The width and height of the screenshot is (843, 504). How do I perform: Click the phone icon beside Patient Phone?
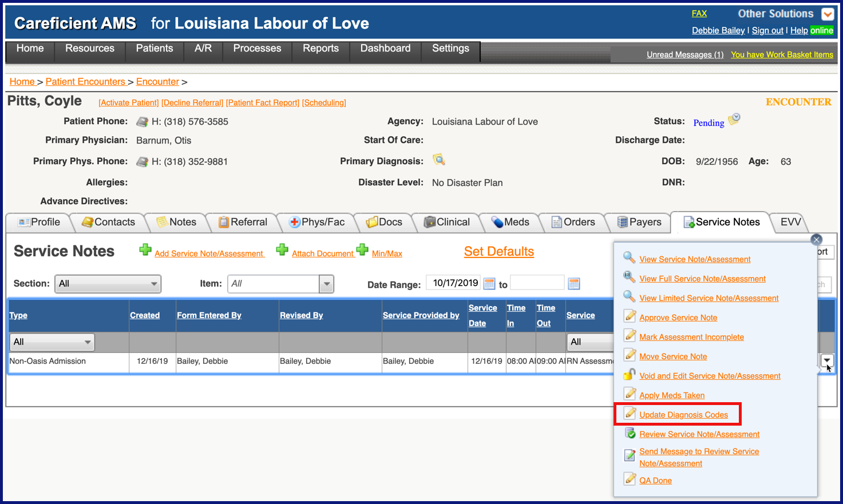(142, 122)
